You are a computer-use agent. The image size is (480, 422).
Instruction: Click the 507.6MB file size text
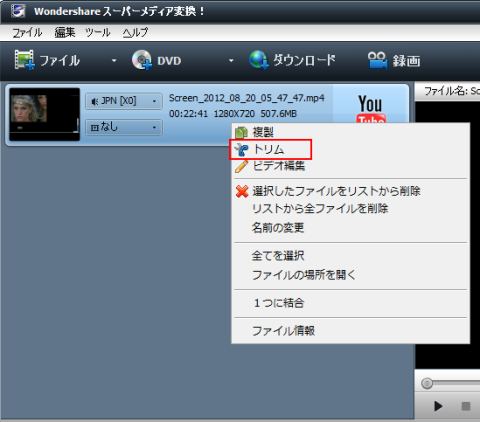pos(279,114)
